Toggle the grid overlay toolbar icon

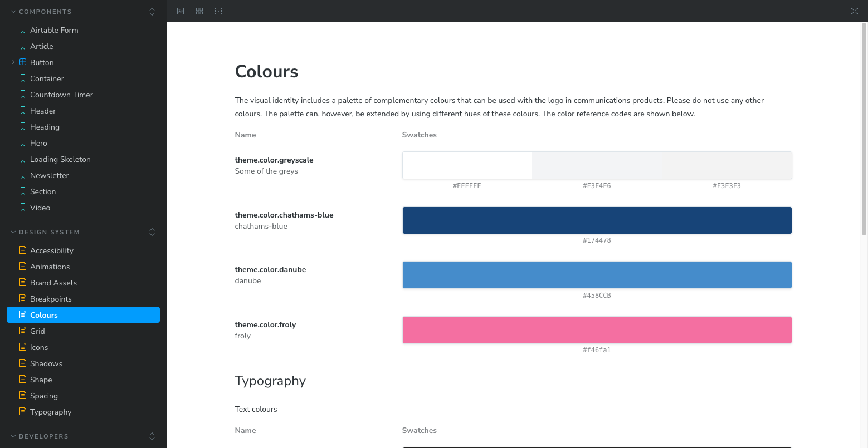[199, 11]
